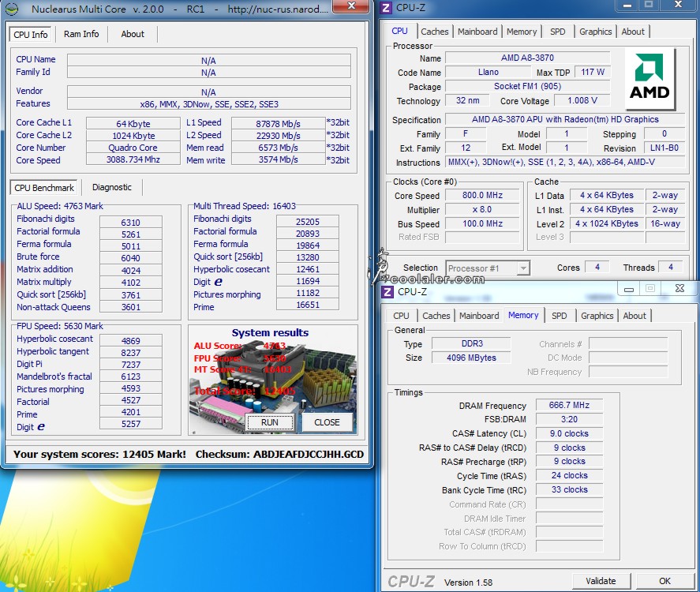Screen dimensions: 700x592
Task: Minimize the lower CPU-Z window
Action: tap(629, 289)
